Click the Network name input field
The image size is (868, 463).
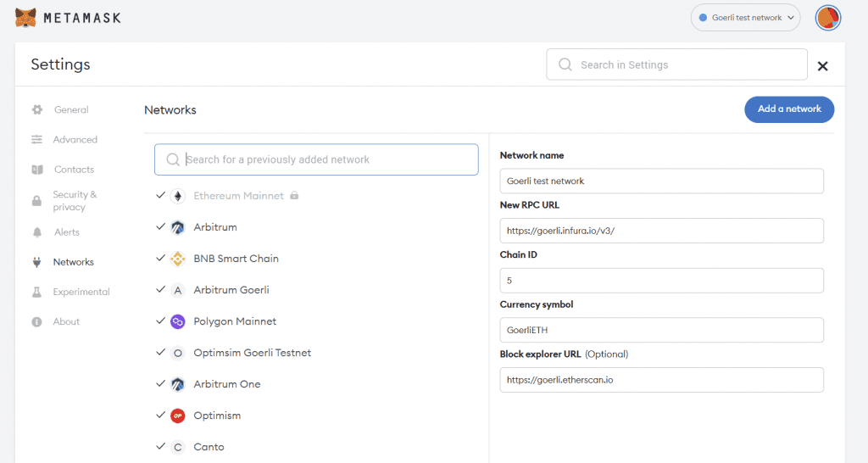click(x=661, y=181)
